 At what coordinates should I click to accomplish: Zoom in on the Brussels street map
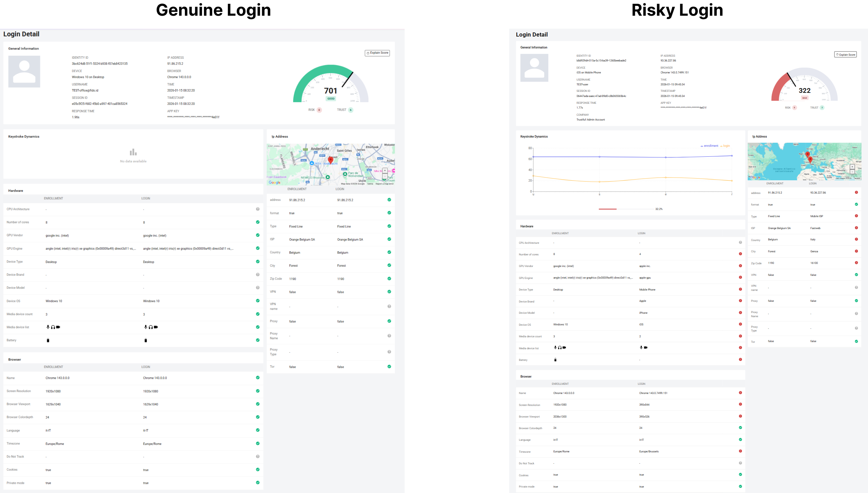point(385,170)
